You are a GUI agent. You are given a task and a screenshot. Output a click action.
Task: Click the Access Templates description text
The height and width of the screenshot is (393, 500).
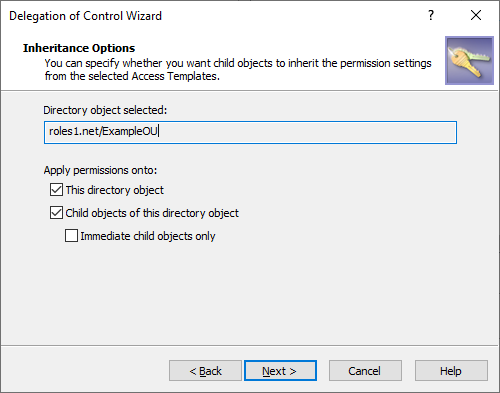[238, 69]
